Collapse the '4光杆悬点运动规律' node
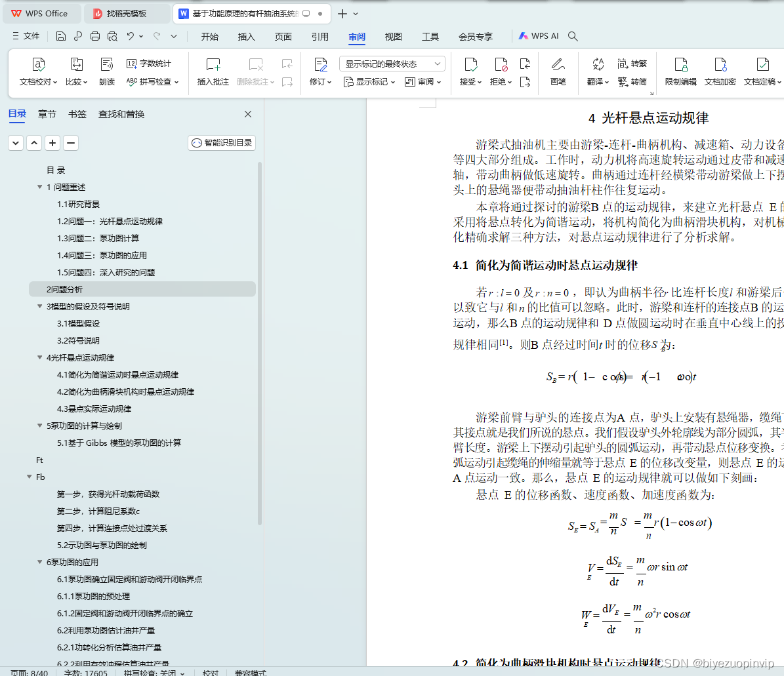Screen dimensions: 784x676 (39, 357)
